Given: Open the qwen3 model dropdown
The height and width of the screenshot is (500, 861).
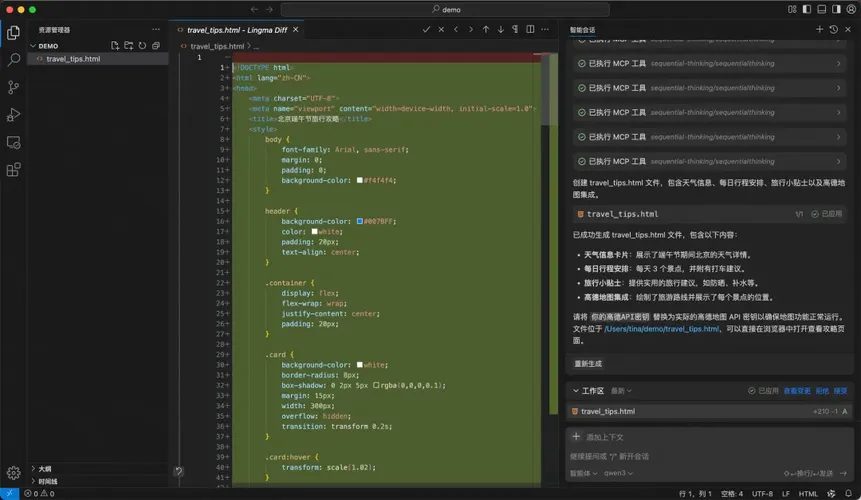Looking at the screenshot, I should [x=616, y=473].
